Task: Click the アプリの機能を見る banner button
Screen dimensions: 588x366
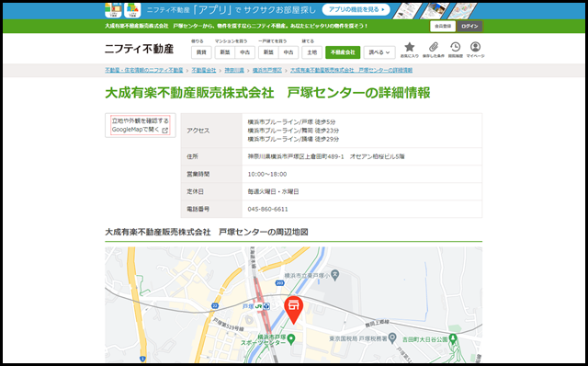Action: pos(356,9)
